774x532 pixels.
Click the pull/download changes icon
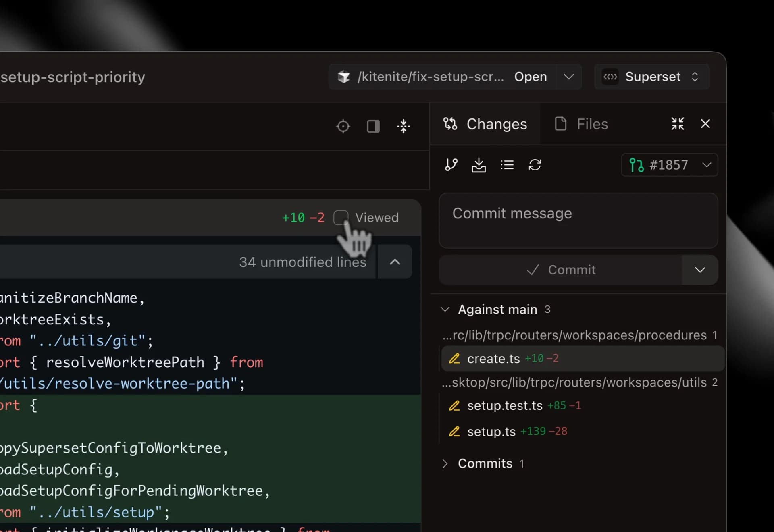point(479,165)
